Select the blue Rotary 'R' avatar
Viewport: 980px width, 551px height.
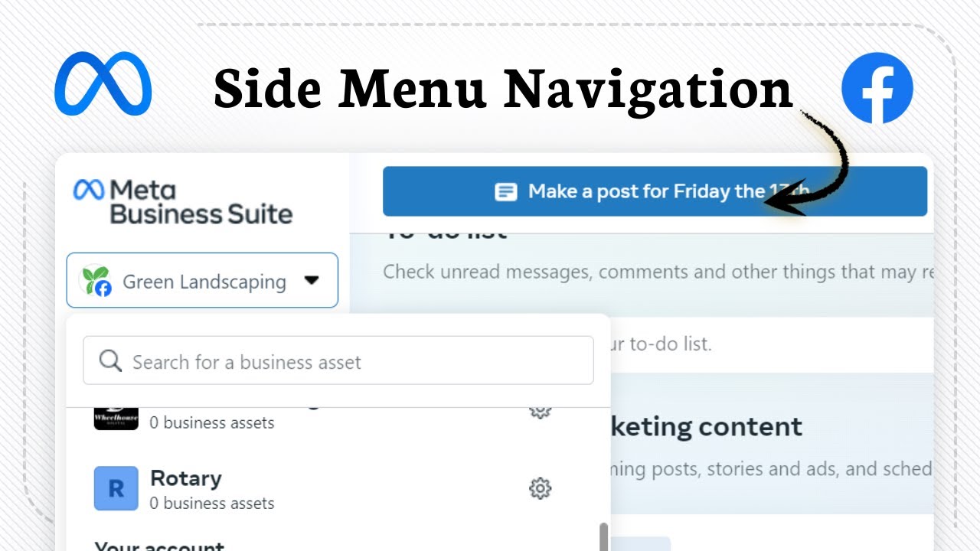pyautogui.click(x=116, y=488)
